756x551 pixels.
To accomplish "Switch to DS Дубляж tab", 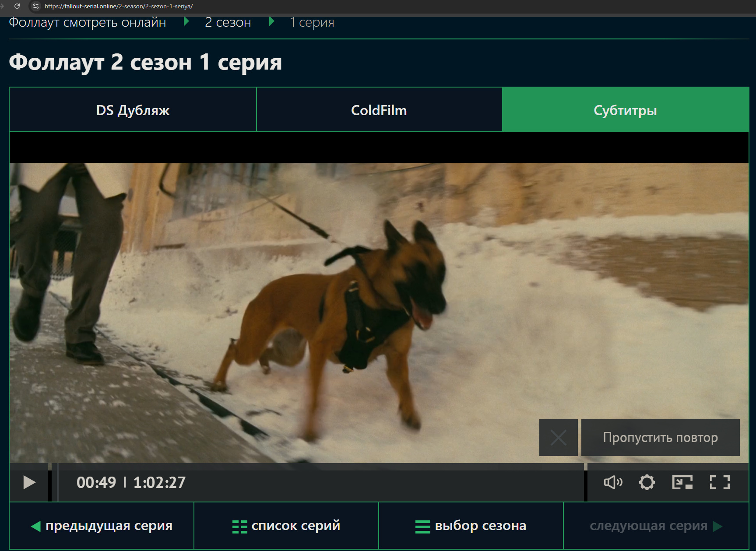I will [x=133, y=110].
